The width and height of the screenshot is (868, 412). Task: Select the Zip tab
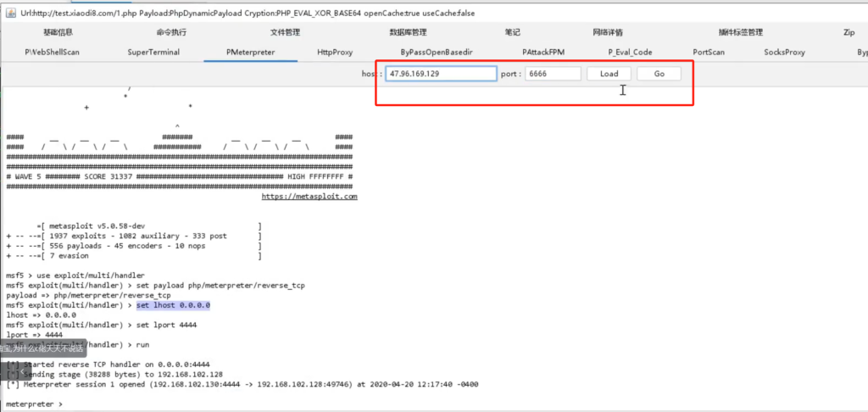click(849, 33)
